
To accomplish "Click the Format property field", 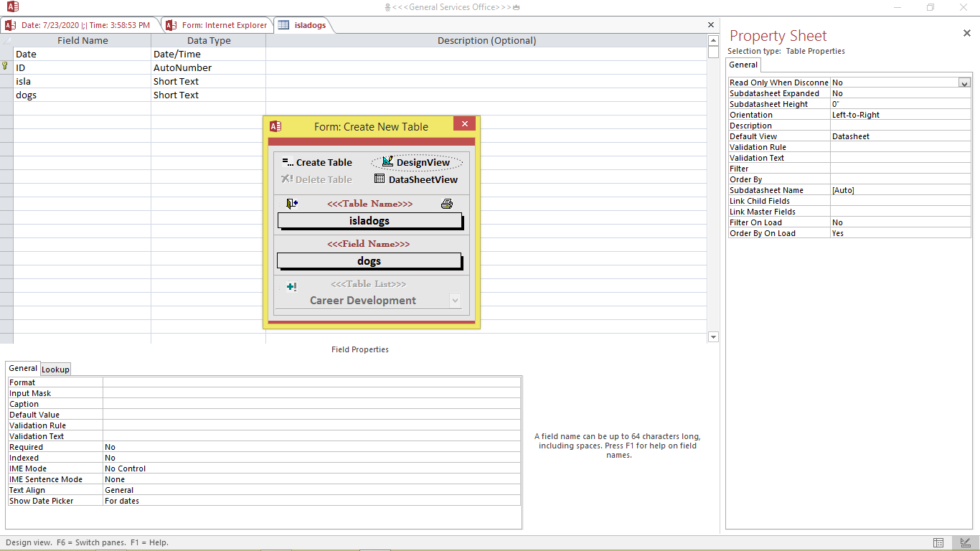I will point(312,382).
